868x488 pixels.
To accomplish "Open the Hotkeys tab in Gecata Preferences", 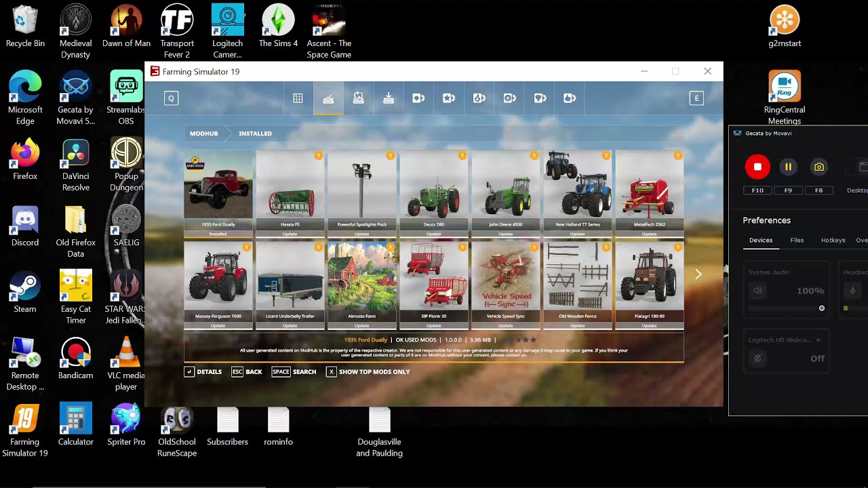I will pyautogui.click(x=833, y=240).
